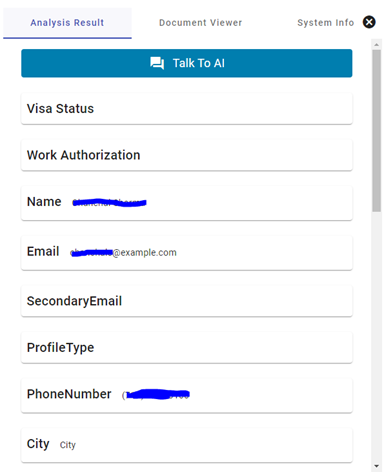Expand the Work Authorization card
384x472 pixels.
(x=187, y=155)
